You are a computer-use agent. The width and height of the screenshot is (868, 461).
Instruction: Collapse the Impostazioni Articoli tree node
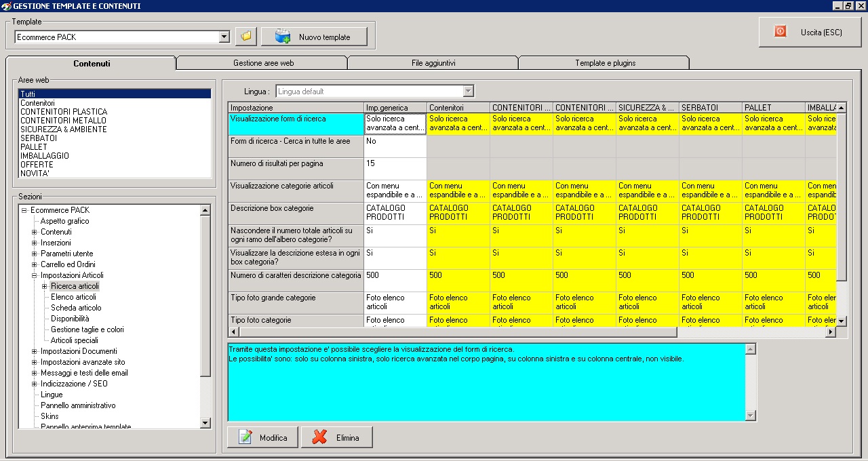35,275
